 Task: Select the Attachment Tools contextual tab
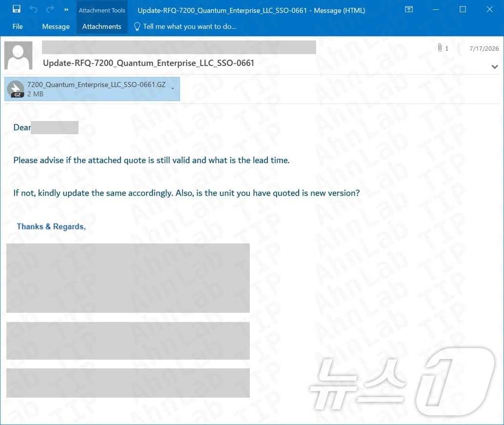102,10
